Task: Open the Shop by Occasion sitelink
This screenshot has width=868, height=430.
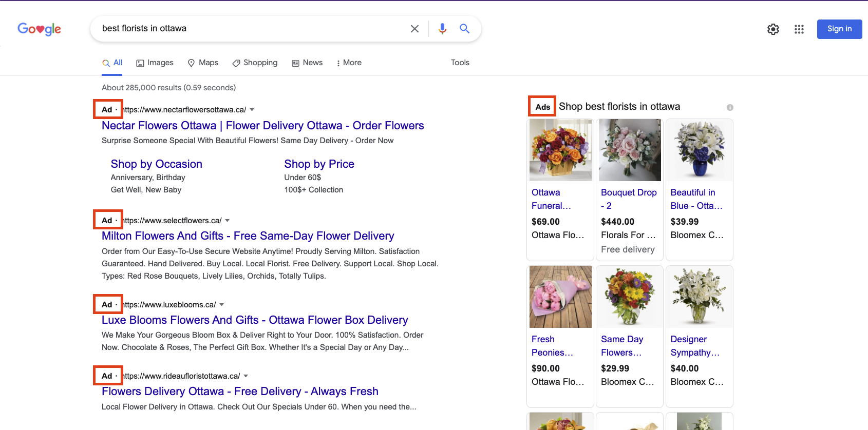Action: pos(157,164)
